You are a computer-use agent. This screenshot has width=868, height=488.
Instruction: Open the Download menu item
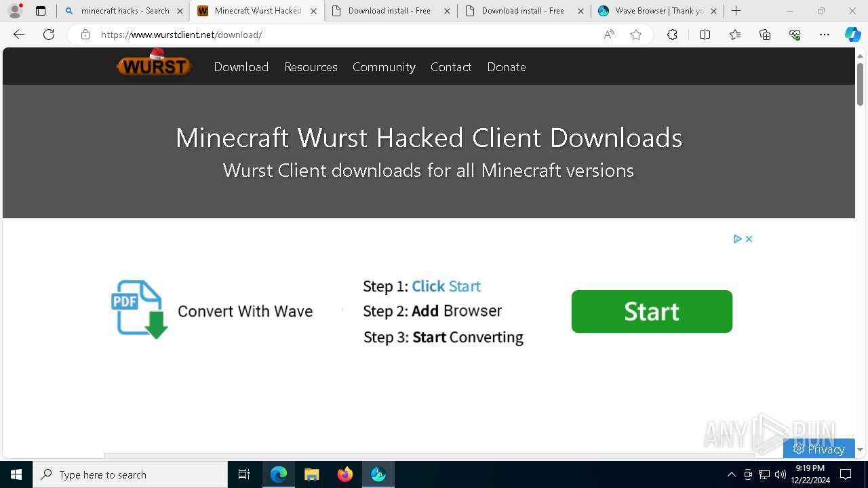click(x=241, y=67)
